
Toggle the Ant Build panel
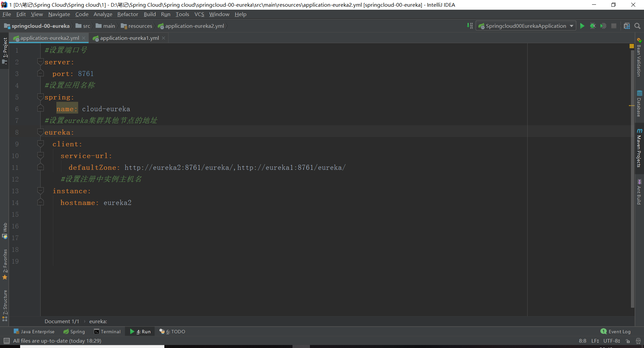click(x=639, y=192)
